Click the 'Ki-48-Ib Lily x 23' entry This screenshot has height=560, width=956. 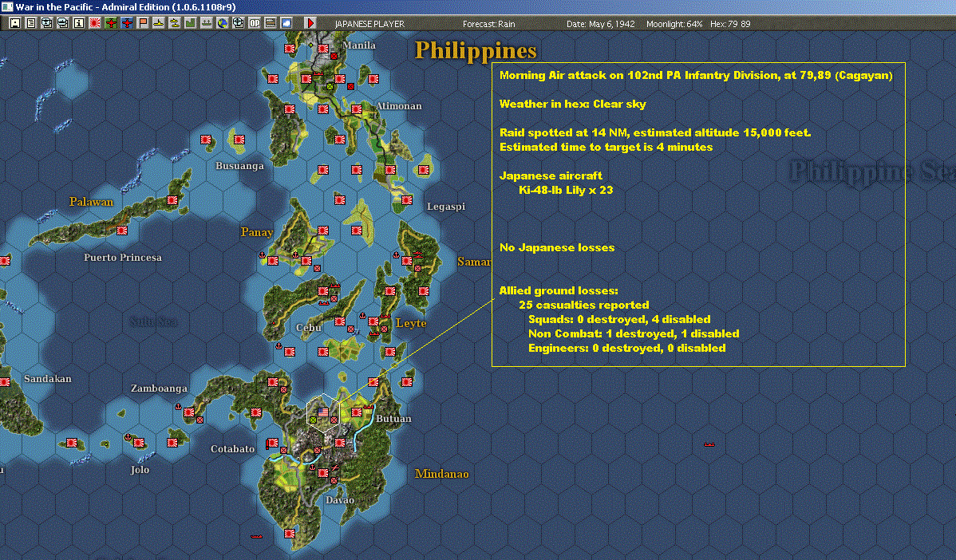point(566,190)
